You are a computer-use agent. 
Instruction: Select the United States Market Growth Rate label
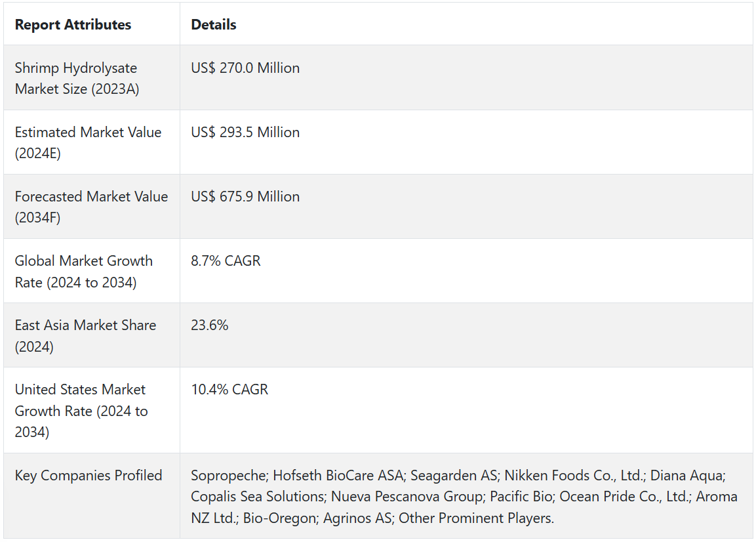81,411
